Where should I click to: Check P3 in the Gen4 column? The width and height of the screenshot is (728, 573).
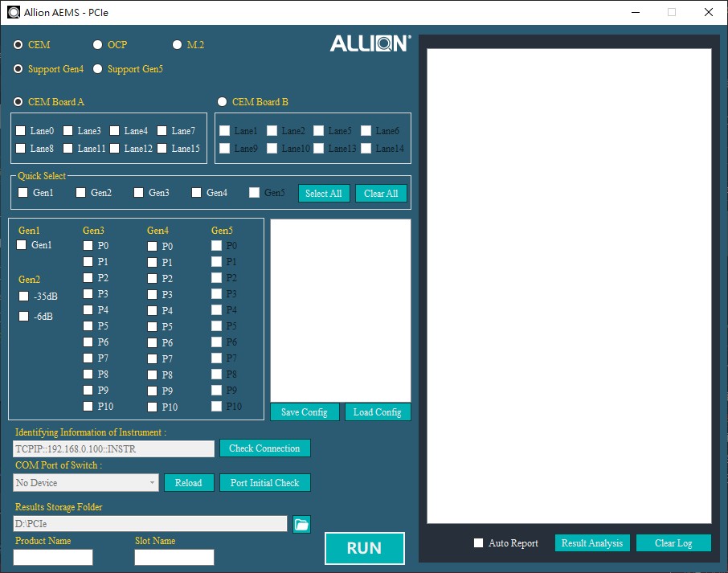pyautogui.click(x=152, y=294)
